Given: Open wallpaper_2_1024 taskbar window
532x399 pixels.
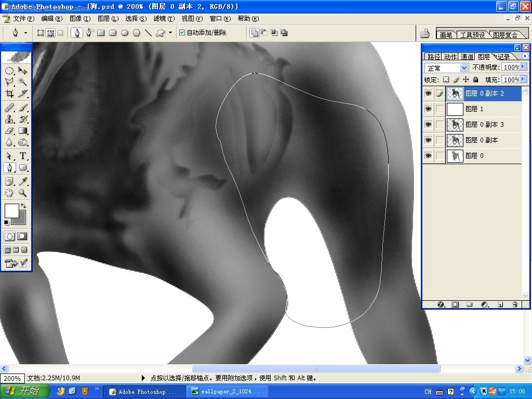Looking at the screenshot, I should tap(225, 391).
